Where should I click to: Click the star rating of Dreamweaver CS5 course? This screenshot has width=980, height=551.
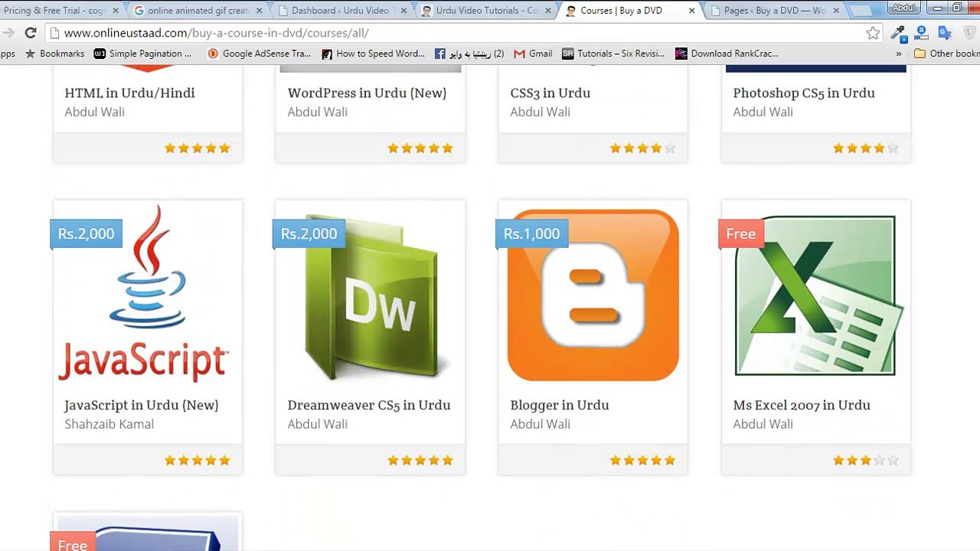pyautogui.click(x=420, y=460)
